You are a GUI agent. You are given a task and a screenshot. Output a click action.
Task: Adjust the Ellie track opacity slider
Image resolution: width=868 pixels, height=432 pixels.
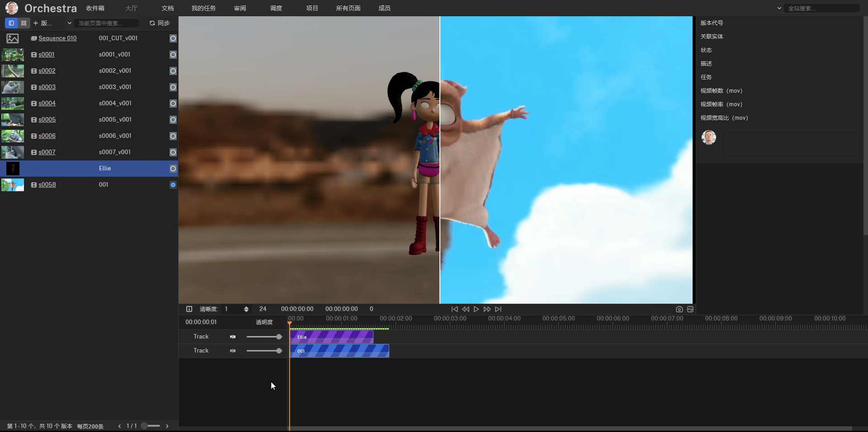(x=264, y=337)
